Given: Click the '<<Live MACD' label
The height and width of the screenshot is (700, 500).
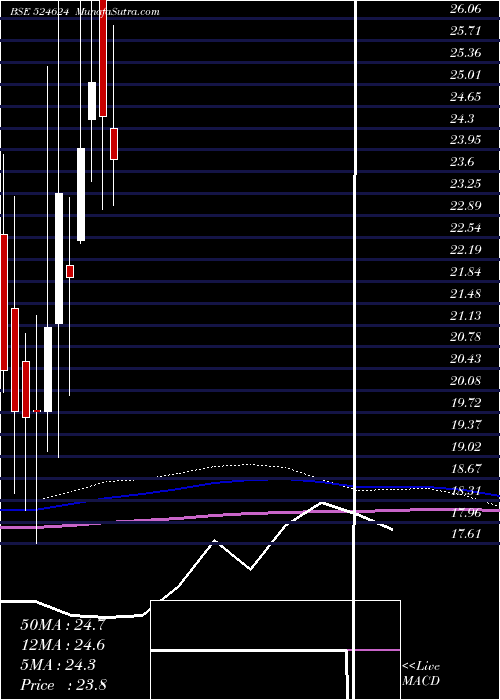Looking at the screenshot, I should (x=421, y=674).
